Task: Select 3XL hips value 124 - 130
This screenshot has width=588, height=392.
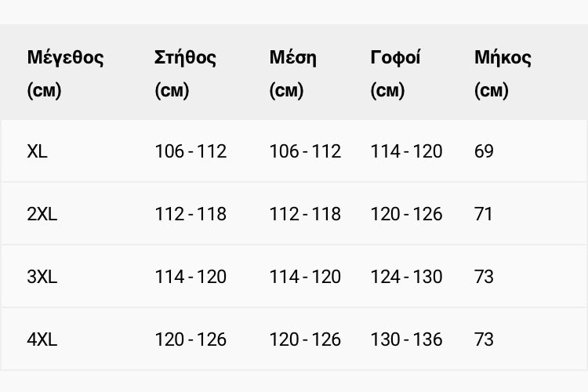Action: click(406, 277)
